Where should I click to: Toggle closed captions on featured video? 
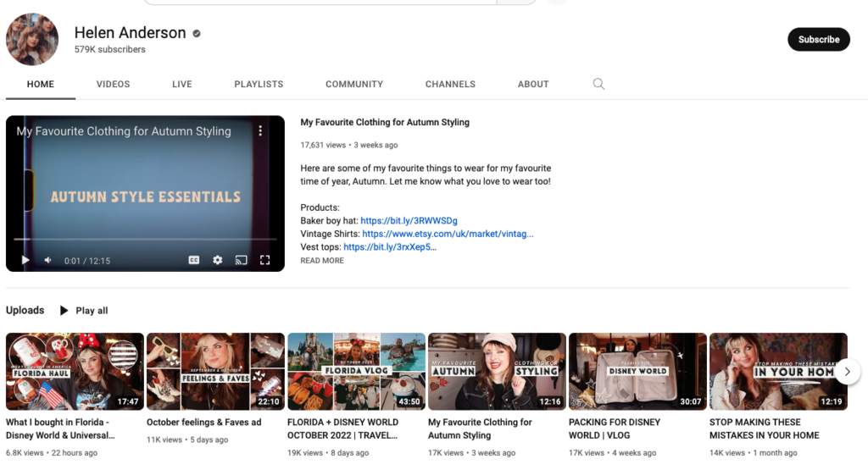pos(194,260)
